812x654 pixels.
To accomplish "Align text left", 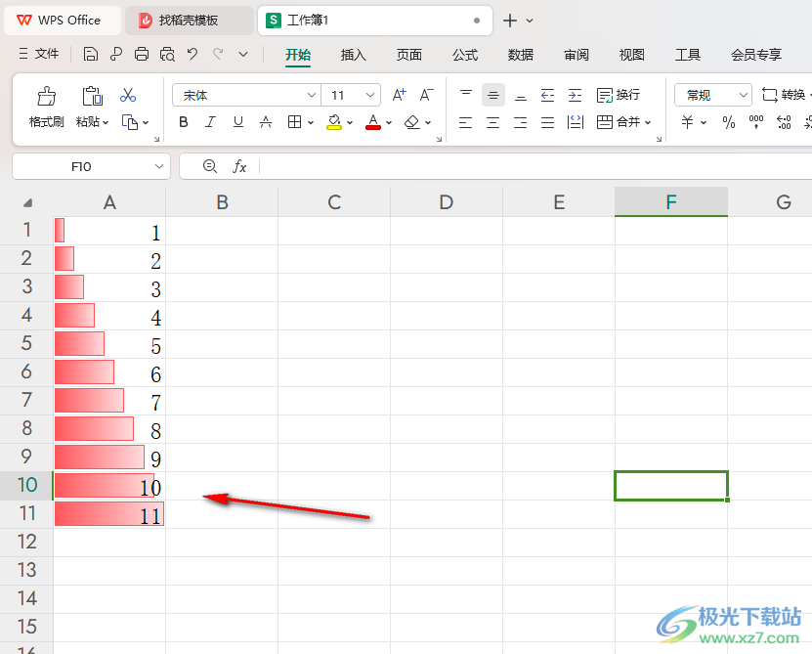I will 465,122.
